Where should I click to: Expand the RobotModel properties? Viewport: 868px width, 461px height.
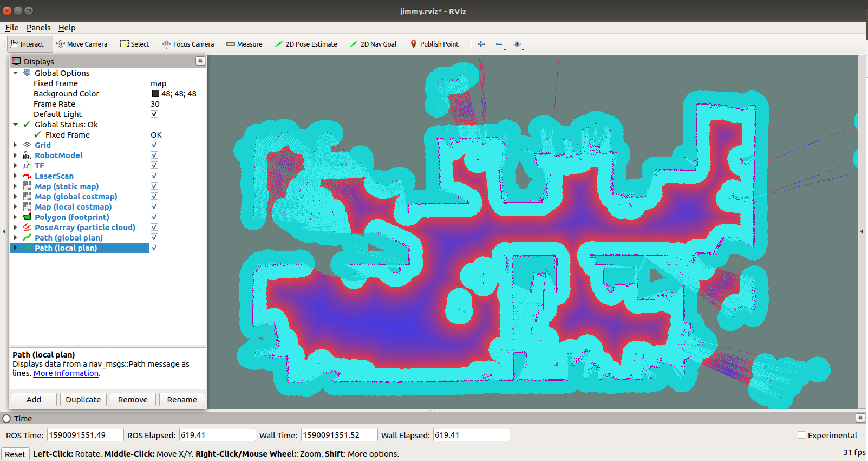click(15, 155)
